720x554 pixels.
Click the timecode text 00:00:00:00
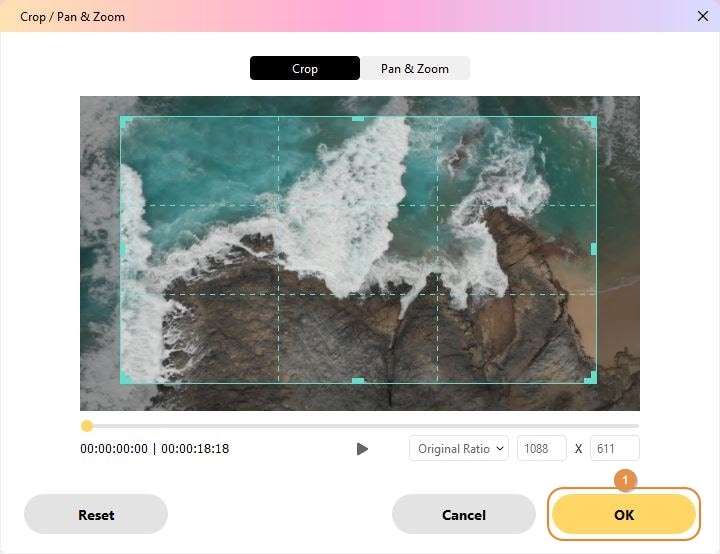tap(114, 449)
